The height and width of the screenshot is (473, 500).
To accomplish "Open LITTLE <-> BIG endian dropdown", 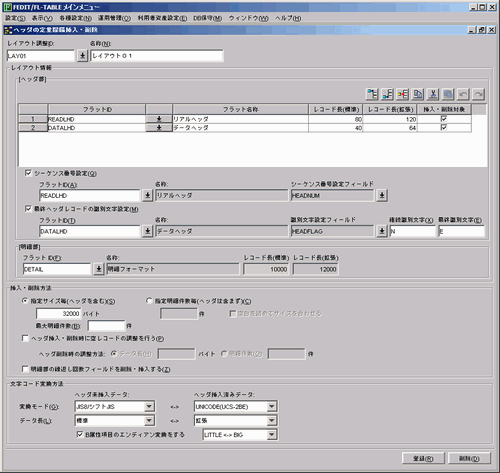I will click(272, 435).
